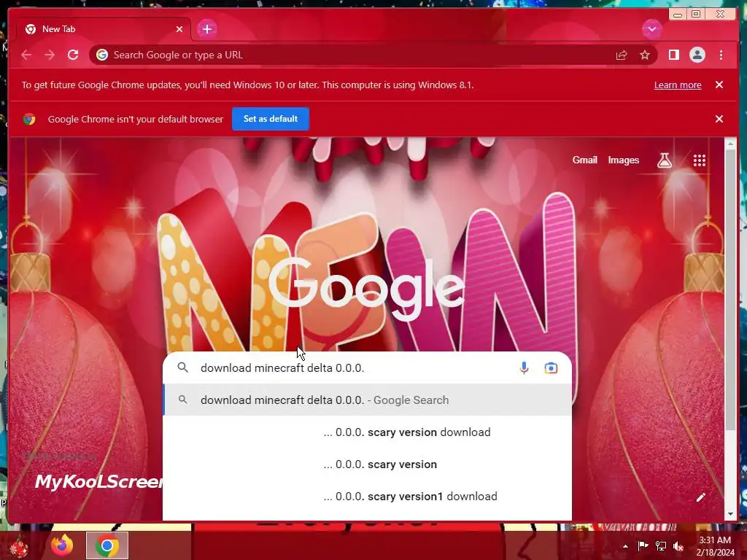Image resolution: width=747 pixels, height=560 pixels.
Task: Open the Chrome side panel
Action: pyautogui.click(x=673, y=55)
